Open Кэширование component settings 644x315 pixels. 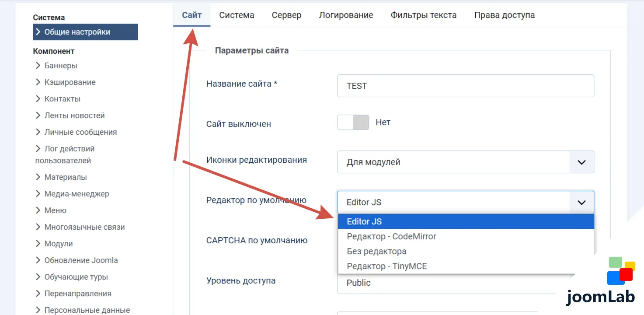click(x=65, y=82)
